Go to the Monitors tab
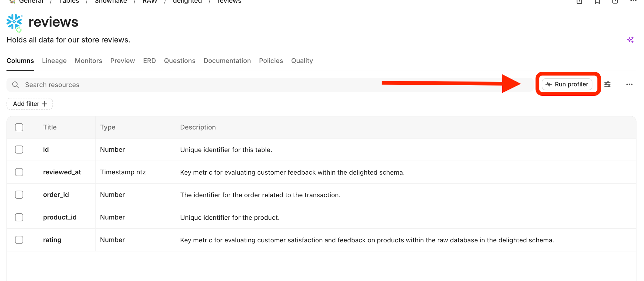The image size is (644, 281). 88,61
